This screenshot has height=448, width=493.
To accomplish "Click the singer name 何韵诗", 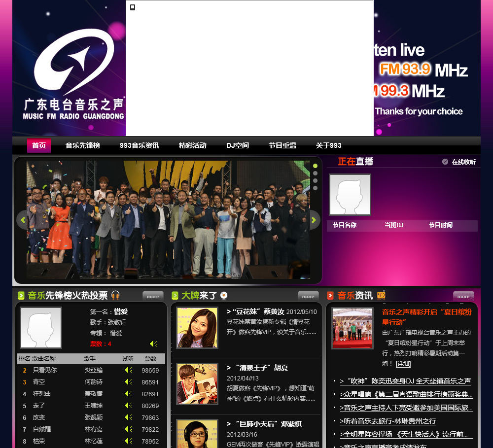I will 93,381.
